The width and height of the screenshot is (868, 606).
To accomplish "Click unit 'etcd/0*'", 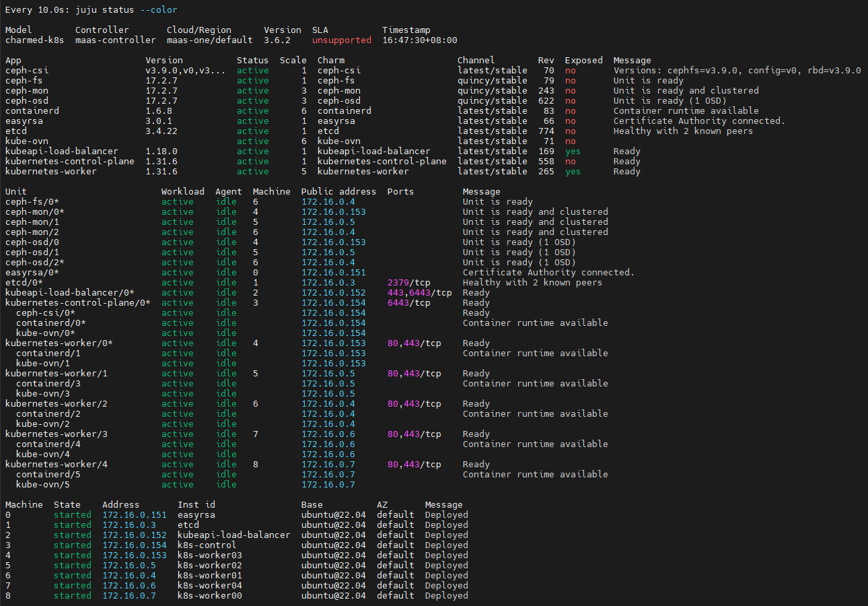I will 24,283.
